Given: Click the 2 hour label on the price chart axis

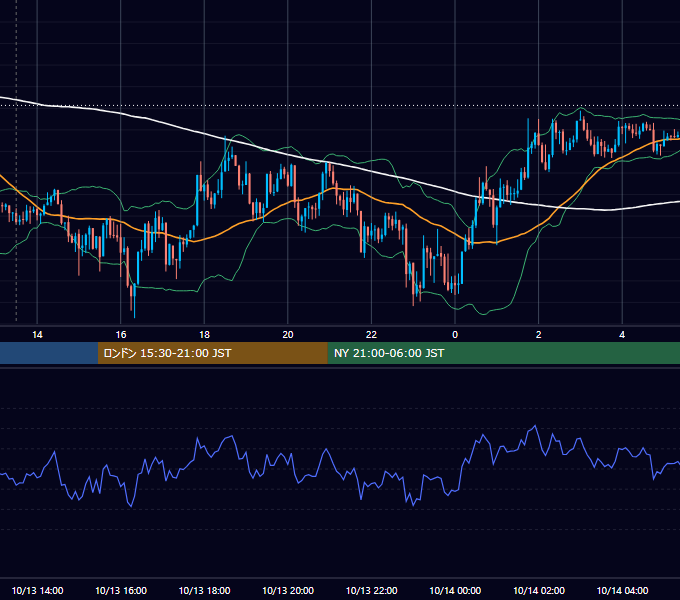Looking at the screenshot, I should 538,335.
